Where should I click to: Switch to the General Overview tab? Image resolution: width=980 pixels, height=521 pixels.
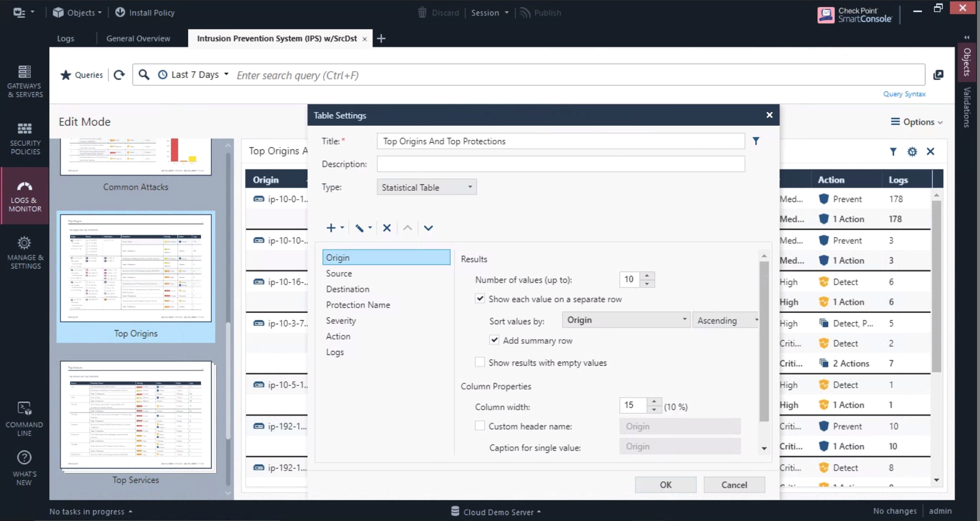(x=138, y=39)
